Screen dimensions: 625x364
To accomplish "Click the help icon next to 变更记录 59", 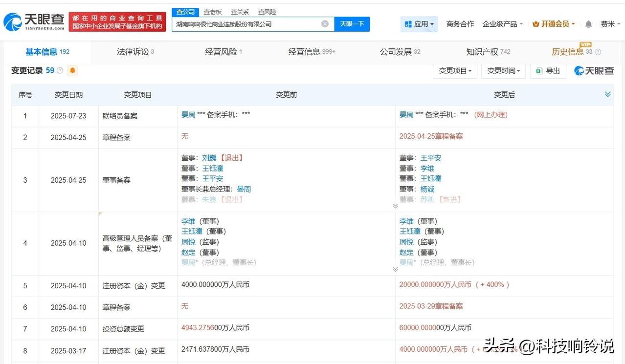I will tap(60, 70).
